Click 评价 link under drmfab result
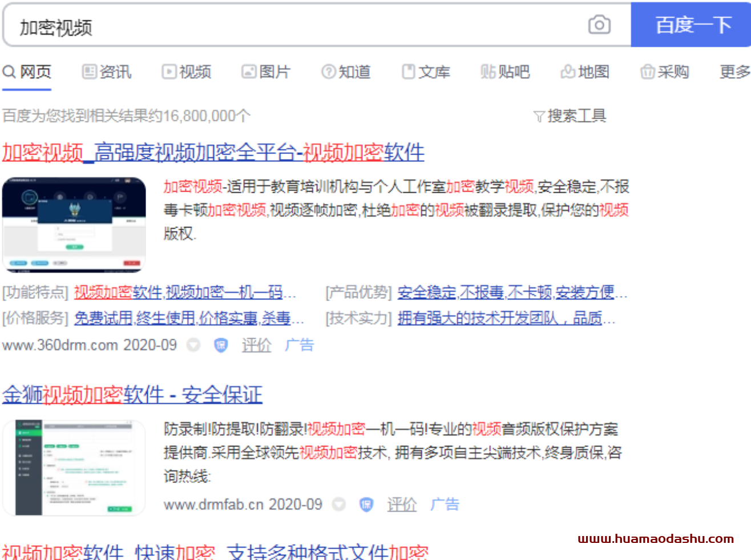The height and width of the screenshot is (560, 751). point(402,504)
